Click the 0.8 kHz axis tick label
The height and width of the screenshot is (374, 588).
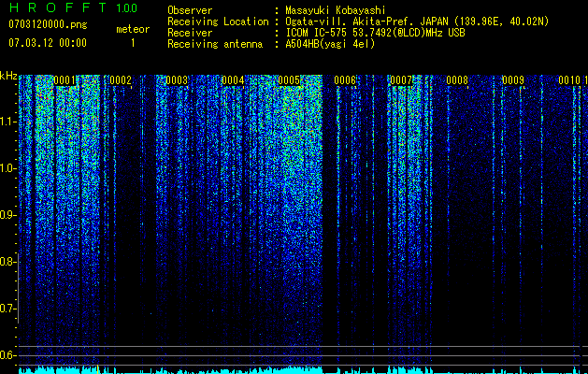(x=7, y=262)
